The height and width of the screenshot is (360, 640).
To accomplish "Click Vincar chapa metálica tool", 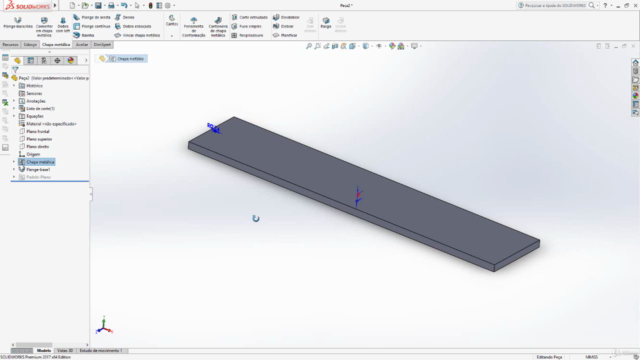I will [137, 35].
